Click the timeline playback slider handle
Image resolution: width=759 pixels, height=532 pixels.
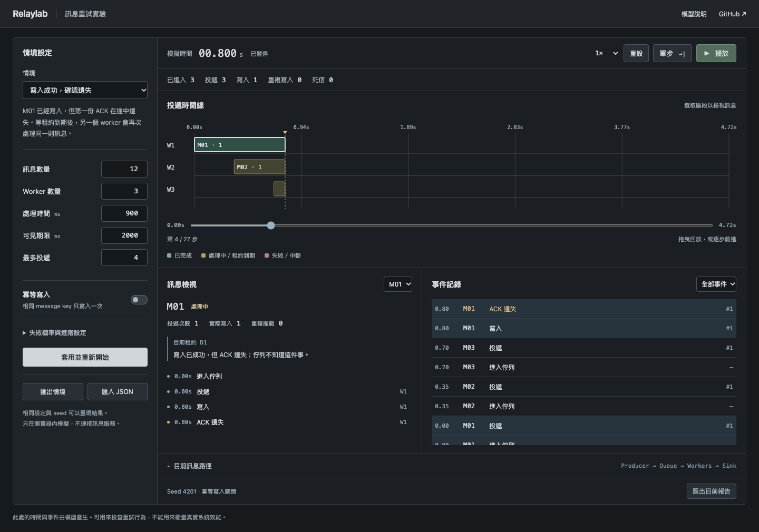tap(271, 225)
